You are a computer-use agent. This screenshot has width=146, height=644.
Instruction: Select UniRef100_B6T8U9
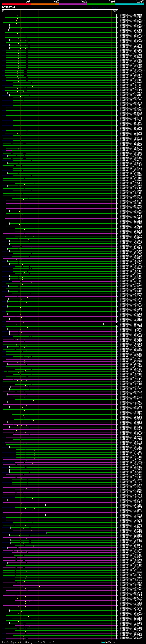click(x=131, y=123)
